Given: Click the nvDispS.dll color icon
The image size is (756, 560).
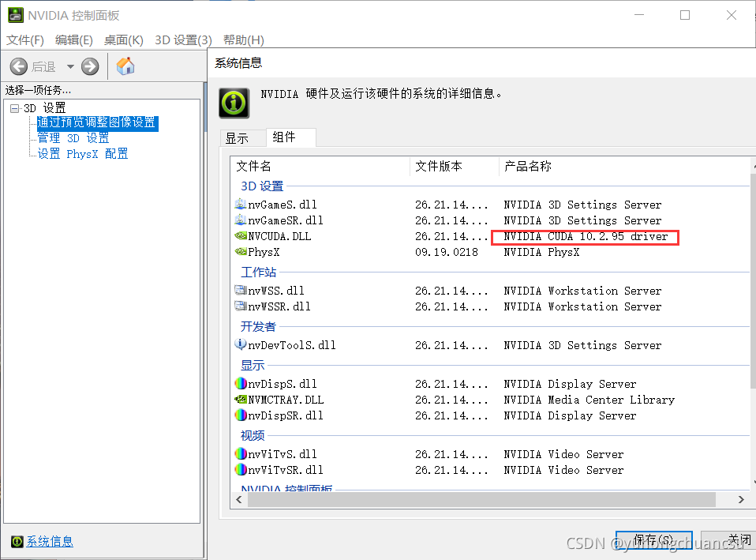Looking at the screenshot, I should tap(240, 383).
